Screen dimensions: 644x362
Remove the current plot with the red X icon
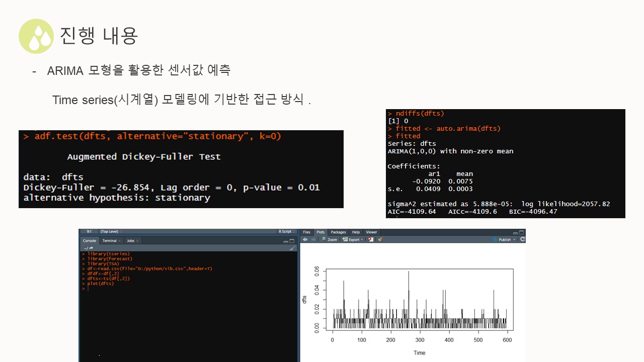(371, 239)
